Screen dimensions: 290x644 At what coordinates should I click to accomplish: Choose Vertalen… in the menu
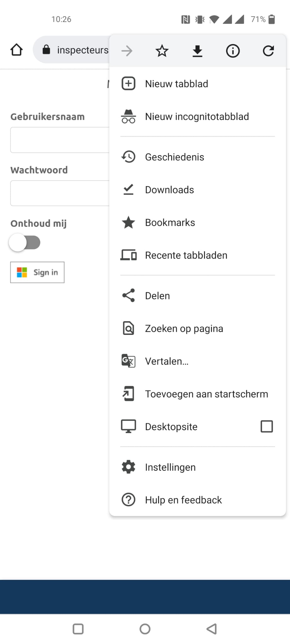[197, 361]
